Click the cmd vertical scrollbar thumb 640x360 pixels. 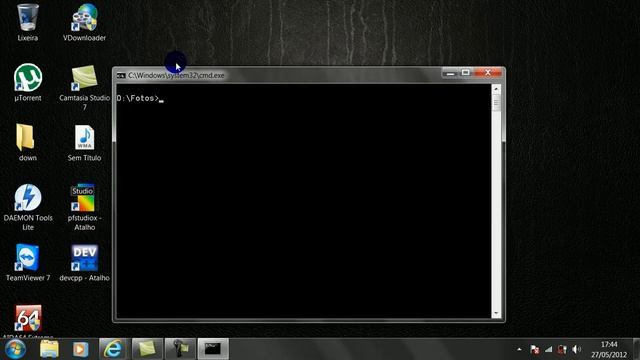pos(496,102)
